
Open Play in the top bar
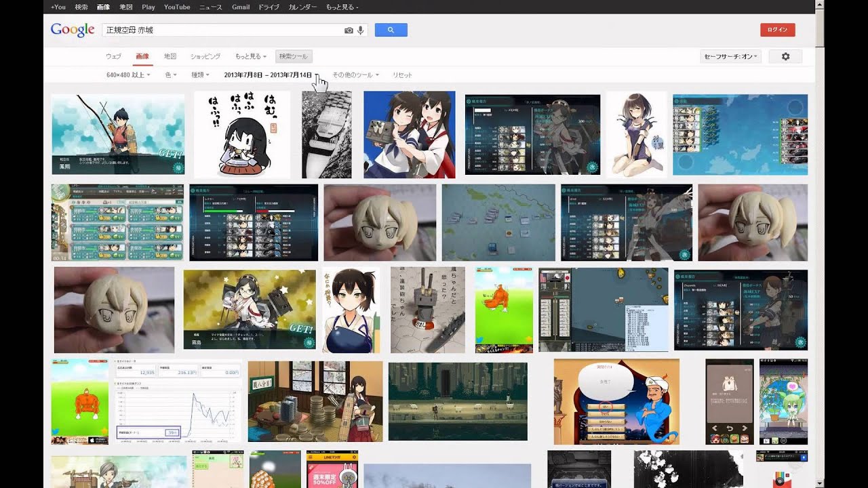tap(149, 7)
